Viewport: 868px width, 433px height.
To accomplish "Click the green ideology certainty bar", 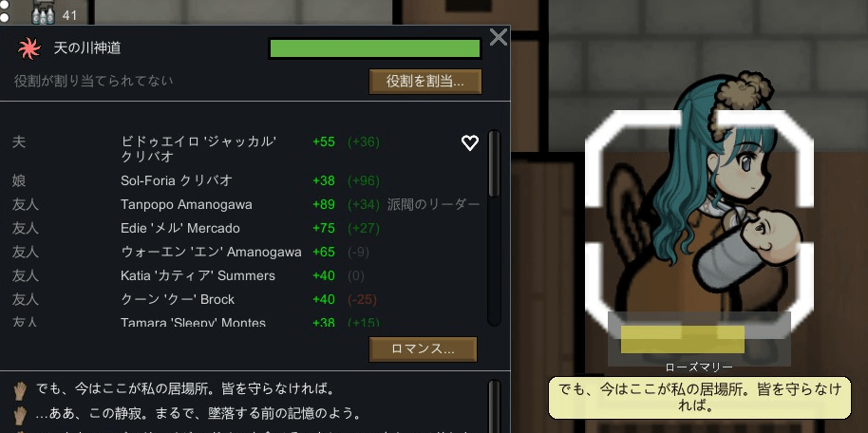I will click(375, 48).
